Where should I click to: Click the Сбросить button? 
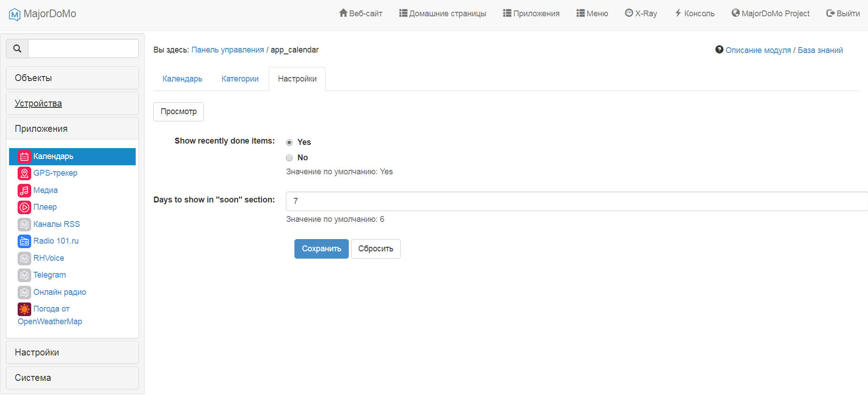point(376,249)
